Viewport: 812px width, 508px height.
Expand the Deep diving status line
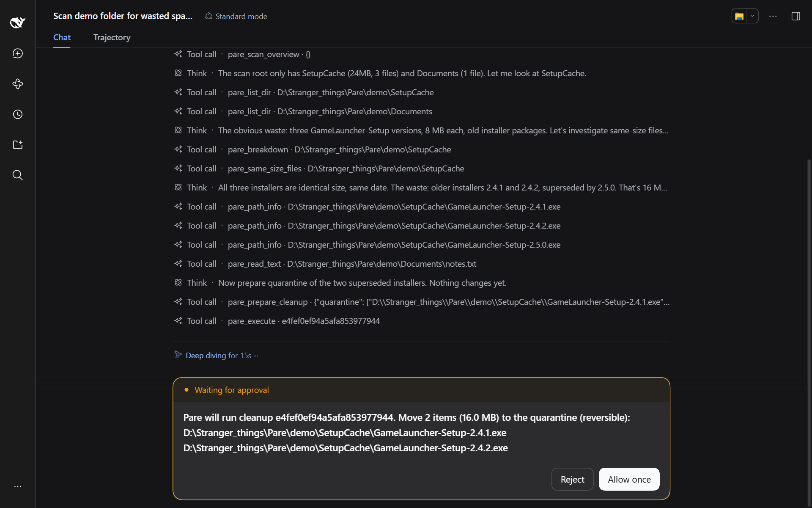tap(217, 355)
